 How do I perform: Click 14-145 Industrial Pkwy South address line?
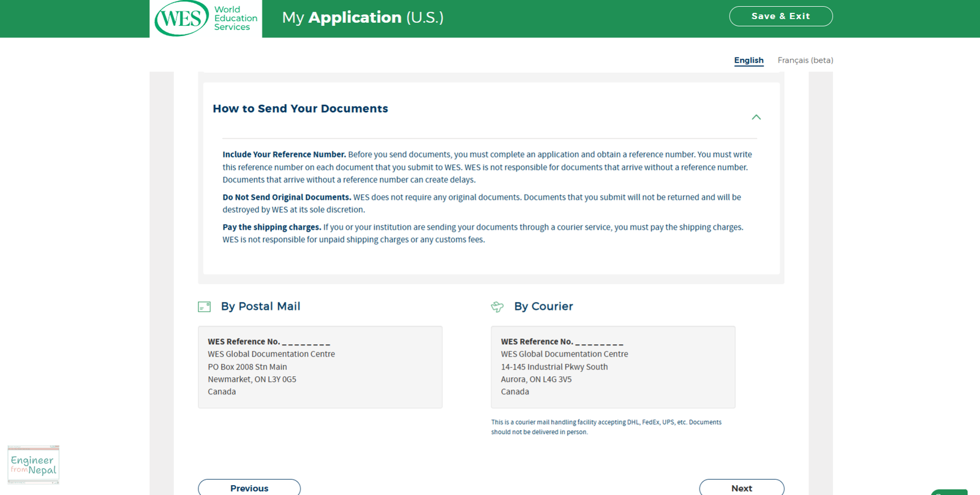point(554,367)
